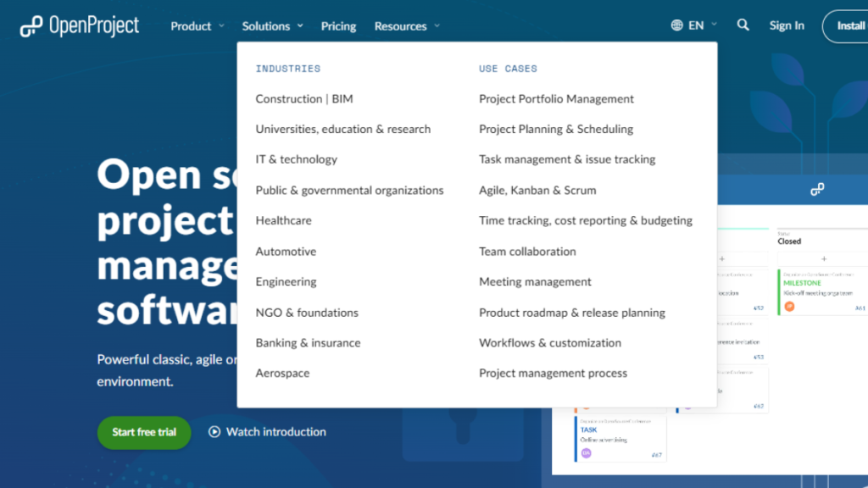868x488 pixels.
Task: Click the EN language label
Action: coord(696,25)
